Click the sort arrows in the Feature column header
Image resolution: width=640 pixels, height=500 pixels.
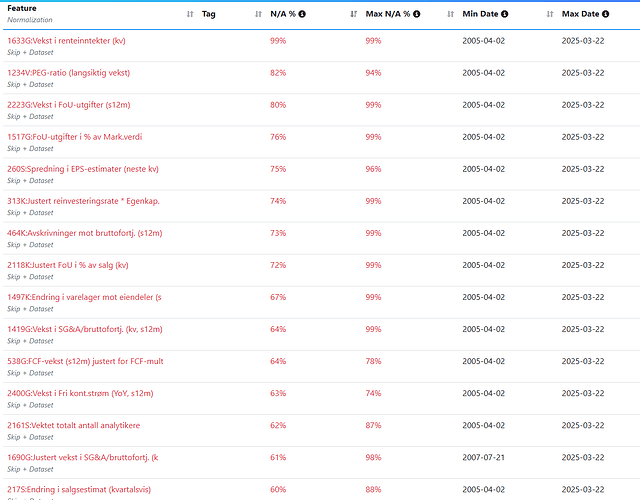(x=190, y=14)
